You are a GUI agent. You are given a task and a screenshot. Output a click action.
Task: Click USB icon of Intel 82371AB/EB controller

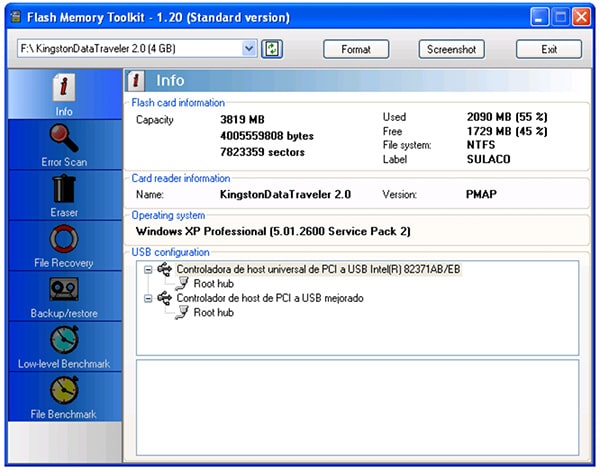[x=165, y=269]
